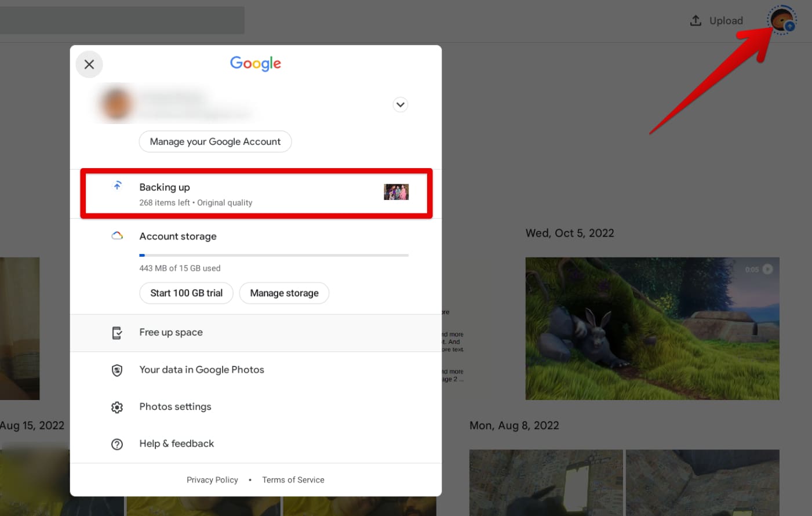Click the Free up space icon

click(x=117, y=333)
